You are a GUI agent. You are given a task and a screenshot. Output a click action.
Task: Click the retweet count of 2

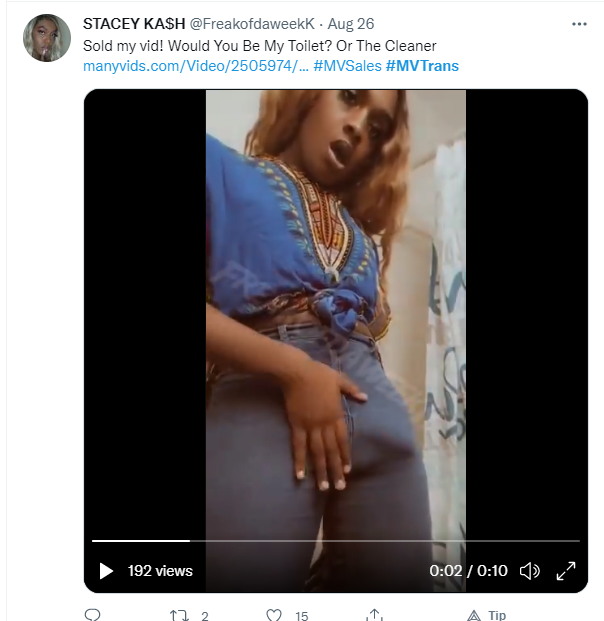tap(205, 616)
